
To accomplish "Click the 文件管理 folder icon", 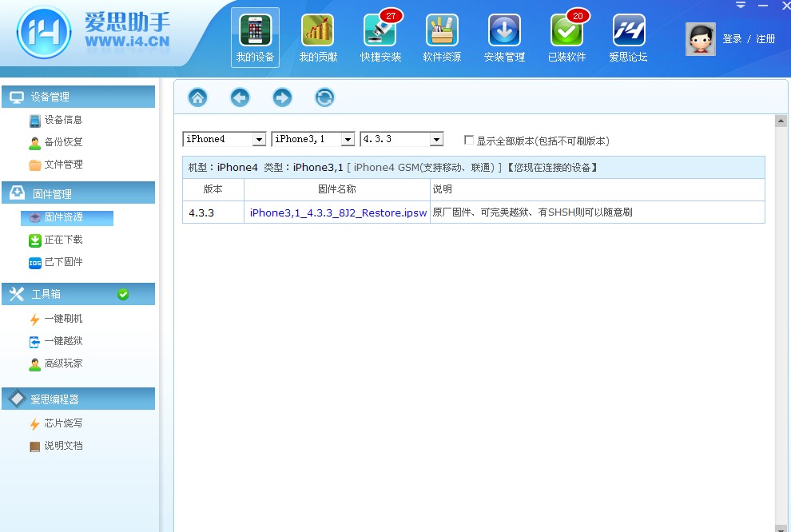I will 35,165.
